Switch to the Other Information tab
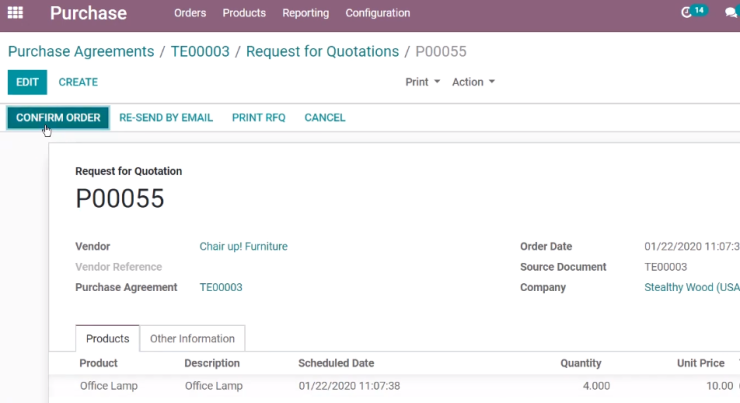 [x=192, y=338]
